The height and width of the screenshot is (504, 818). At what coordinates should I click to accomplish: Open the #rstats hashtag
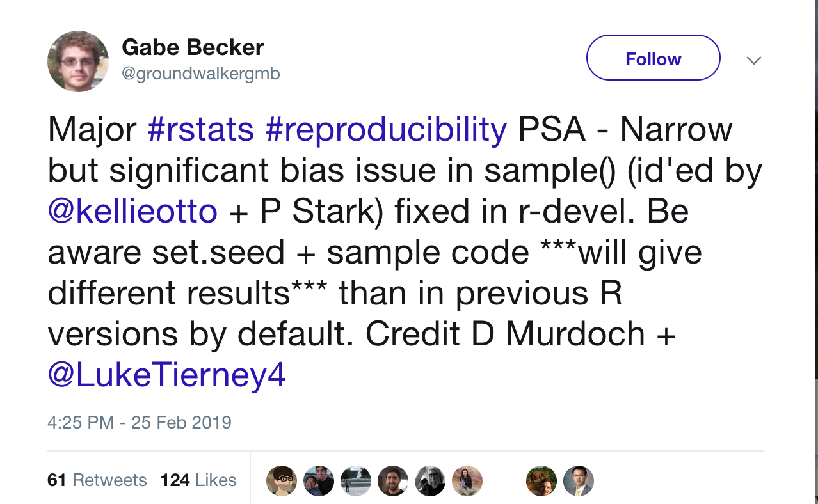point(200,130)
